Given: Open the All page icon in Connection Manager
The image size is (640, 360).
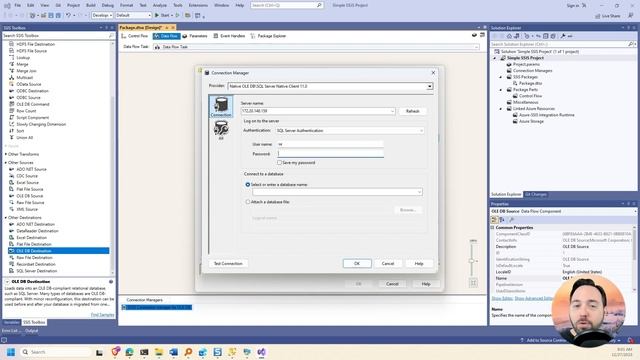Looking at the screenshot, I should [221, 130].
